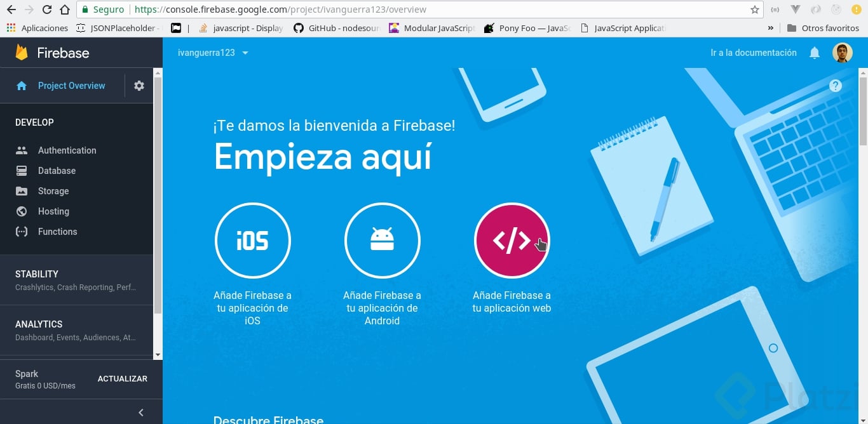Click the curly-braces extension icon

pos(775,10)
